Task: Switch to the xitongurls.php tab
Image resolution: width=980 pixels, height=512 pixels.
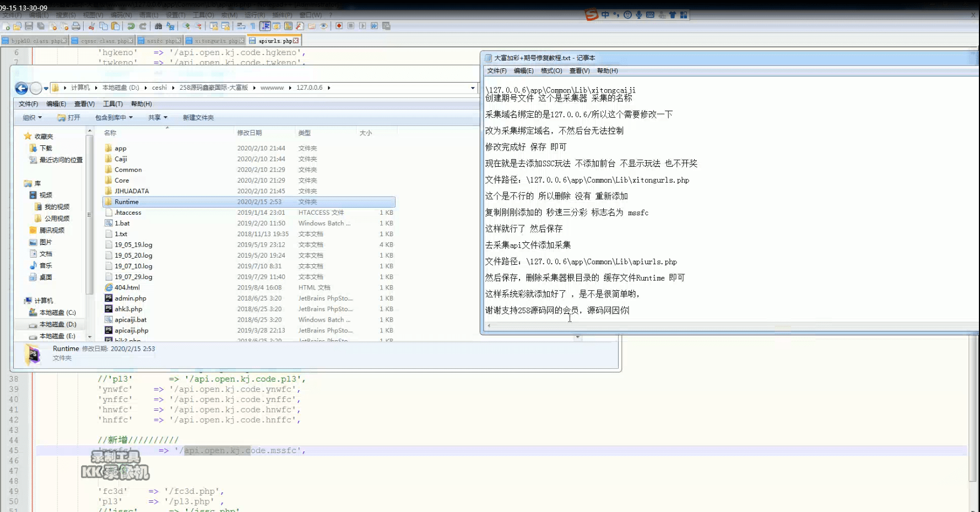Action: click(215, 41)
